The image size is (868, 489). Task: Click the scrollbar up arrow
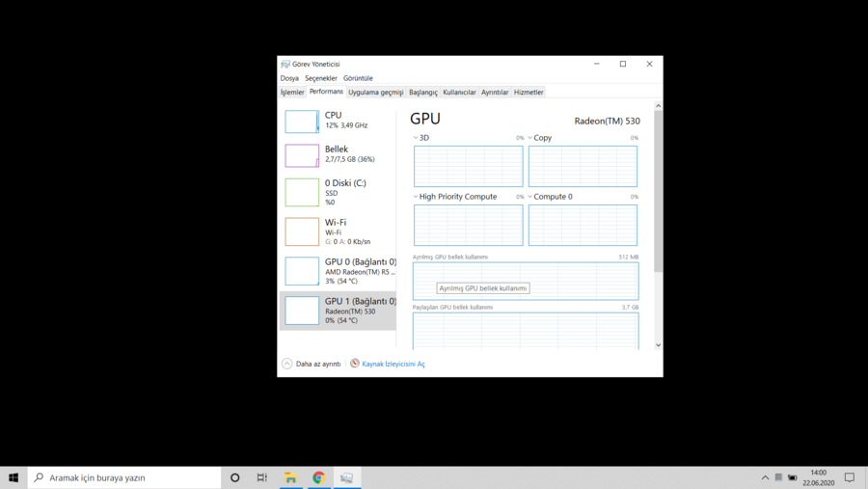[x=658, y=106]
